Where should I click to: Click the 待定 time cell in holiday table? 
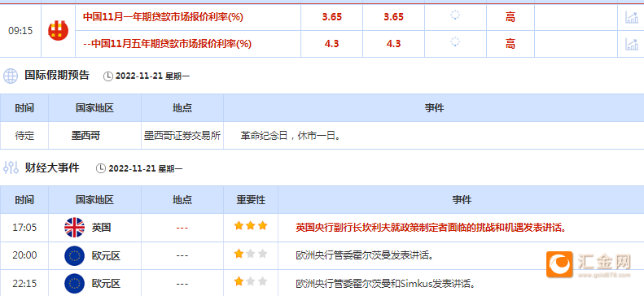(24, 136)
